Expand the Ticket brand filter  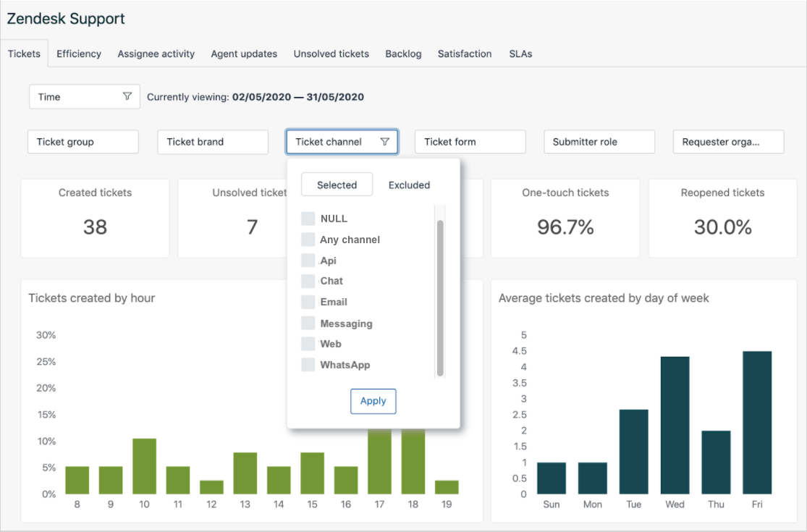click(213, 142)
